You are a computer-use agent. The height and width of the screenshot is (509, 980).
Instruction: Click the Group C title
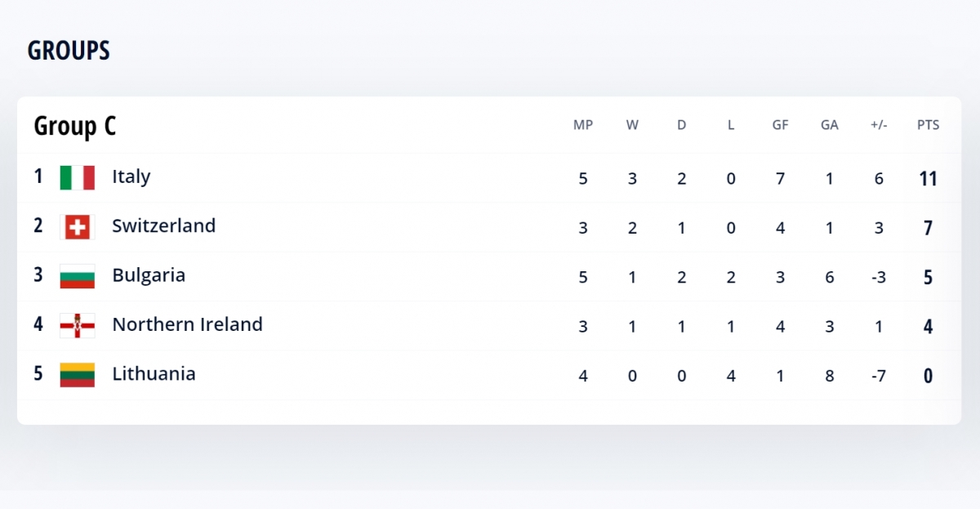[74, 127]
